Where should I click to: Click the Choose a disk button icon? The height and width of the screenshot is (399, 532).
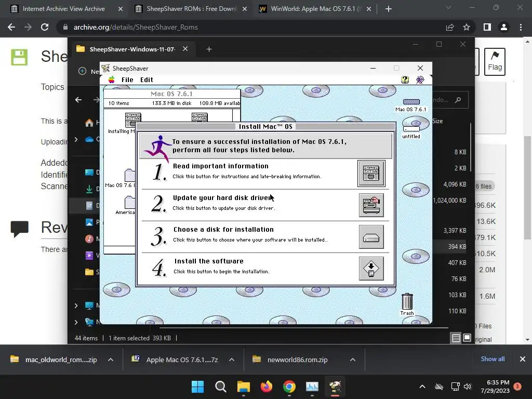pyautogui.click(x=371, y=237)
